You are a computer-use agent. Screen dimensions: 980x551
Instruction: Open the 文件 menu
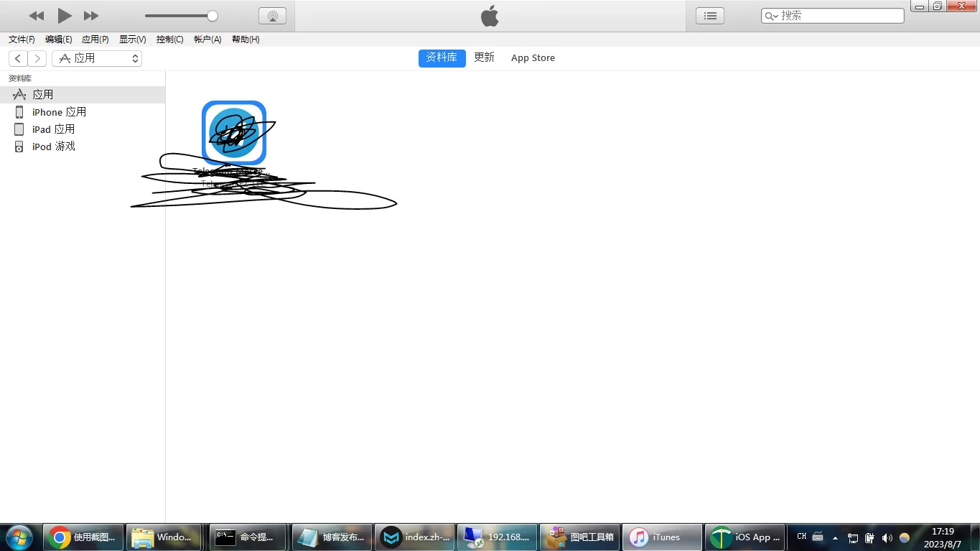20,40
